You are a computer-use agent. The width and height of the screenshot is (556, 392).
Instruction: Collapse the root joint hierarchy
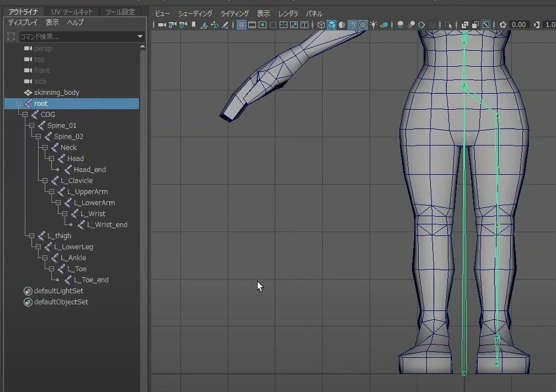click(x=18, y=104)
